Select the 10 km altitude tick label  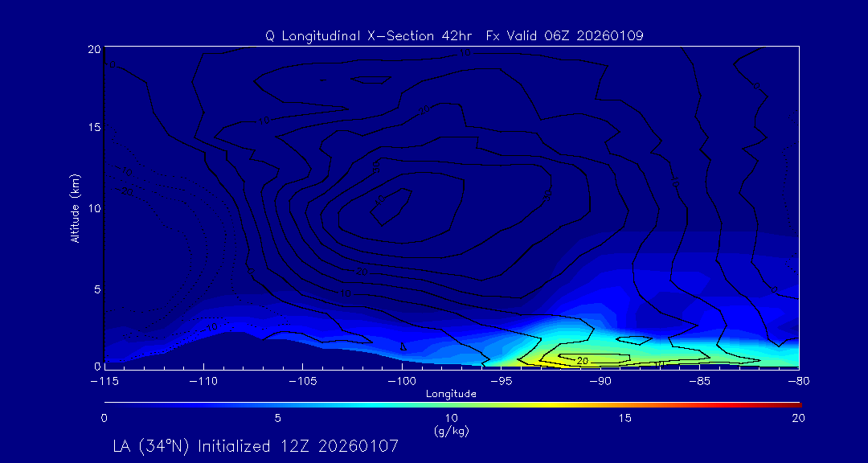point(92,208)
